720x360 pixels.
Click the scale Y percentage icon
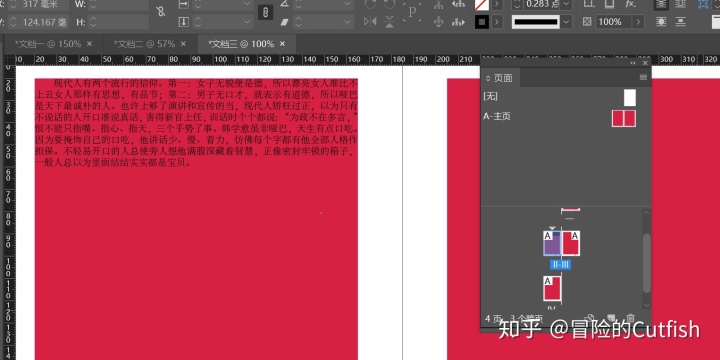(x=184, y=22)
